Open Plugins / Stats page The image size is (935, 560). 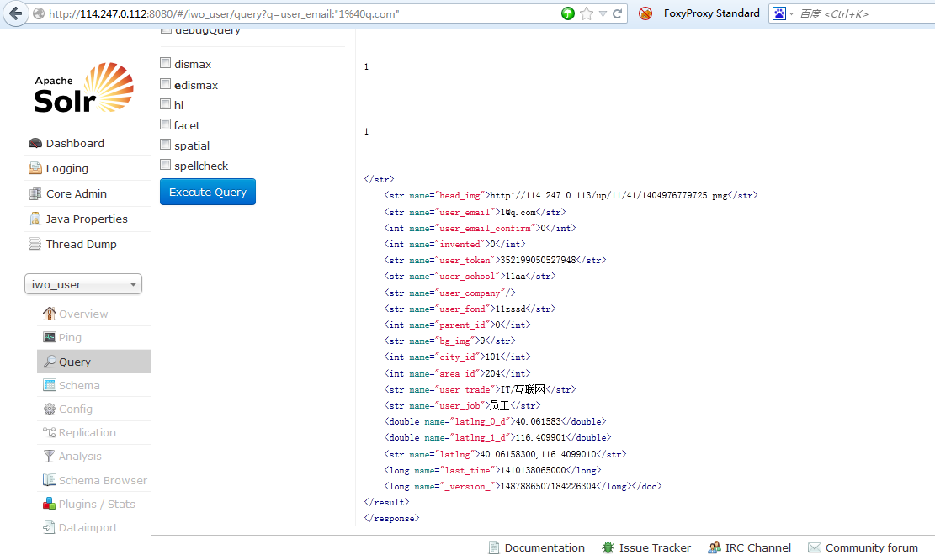click(97, 504)
